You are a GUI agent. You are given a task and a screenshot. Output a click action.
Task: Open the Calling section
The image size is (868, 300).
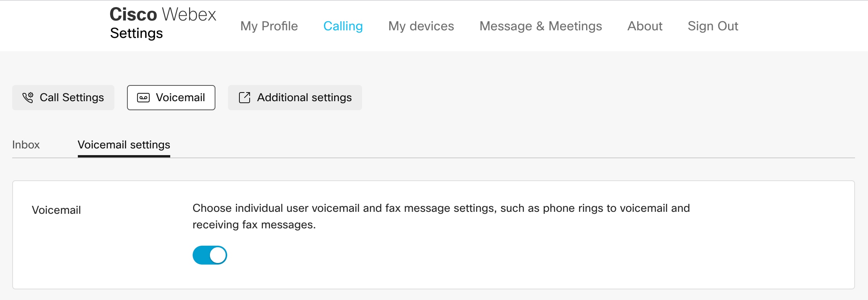343,26
